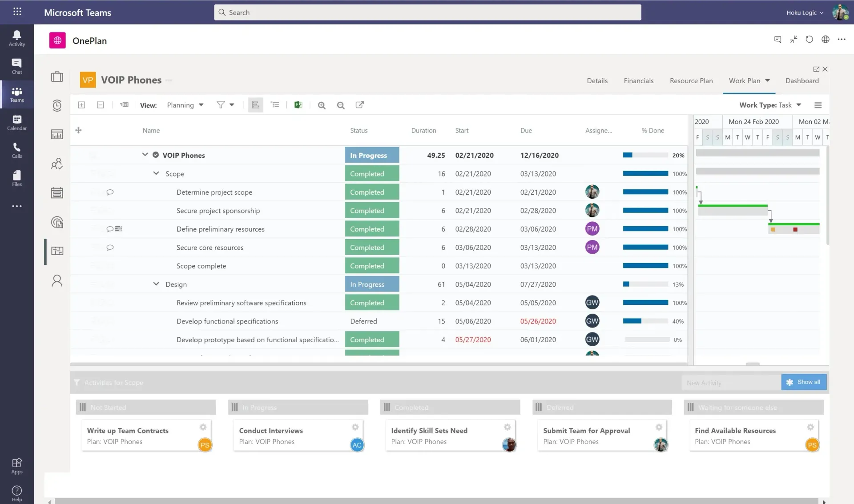Zoom out the Gantt timeline
This screenshot has width=854, height=504.
click(x=341, y=105)
